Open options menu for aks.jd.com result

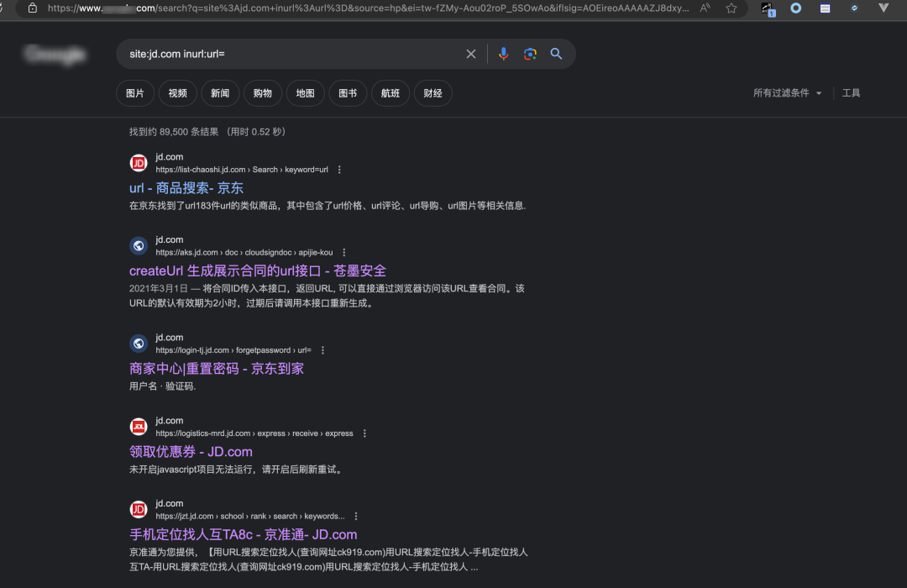pos(344,252)
